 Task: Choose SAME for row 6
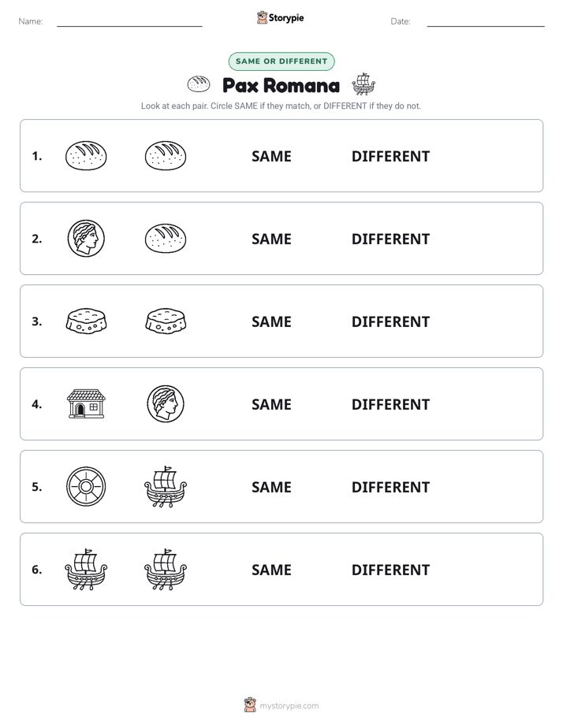(x=271, y=570)
